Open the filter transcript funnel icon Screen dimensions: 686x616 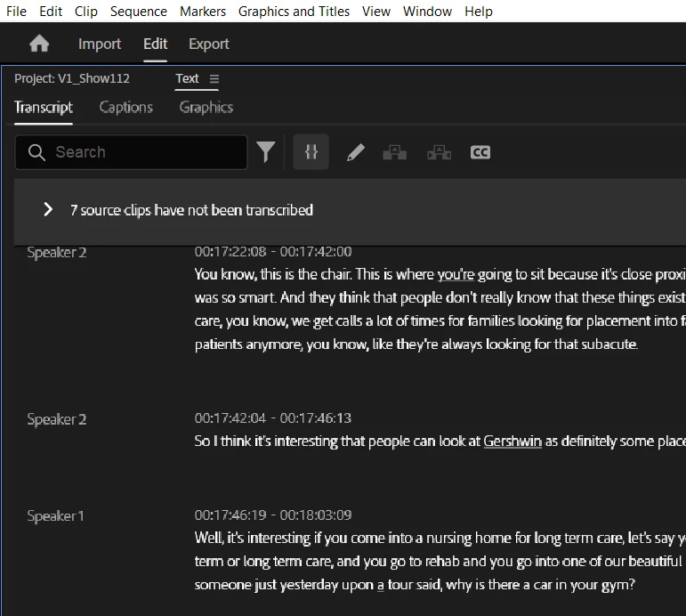(x=265, y=152)
